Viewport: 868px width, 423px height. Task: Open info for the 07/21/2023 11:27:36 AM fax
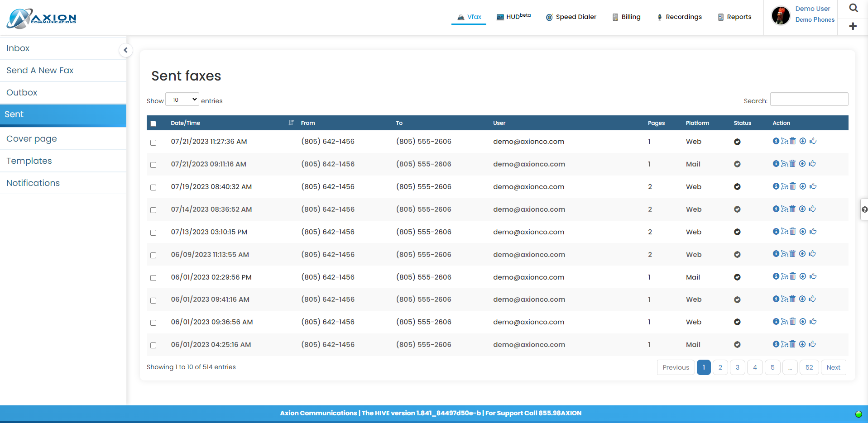tap(776, 141)
